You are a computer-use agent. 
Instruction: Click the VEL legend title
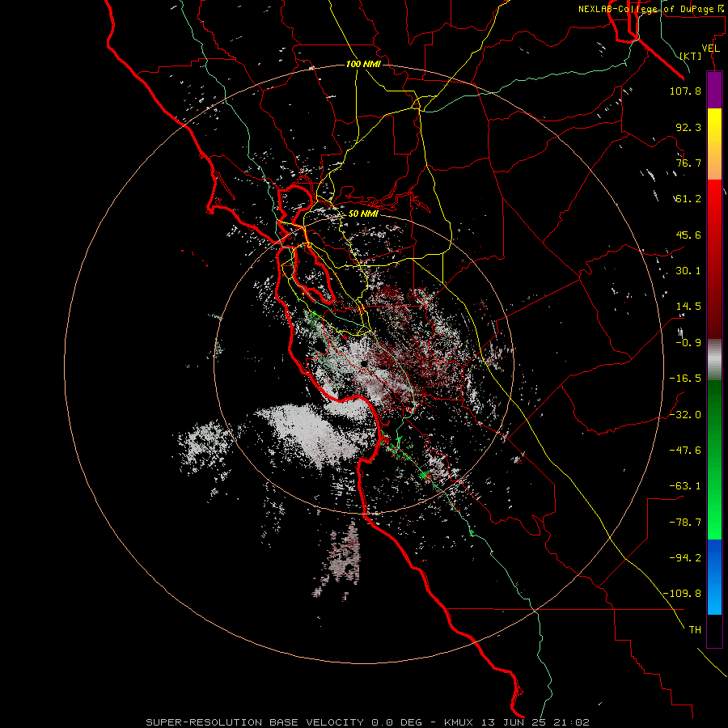pos(710,49)
